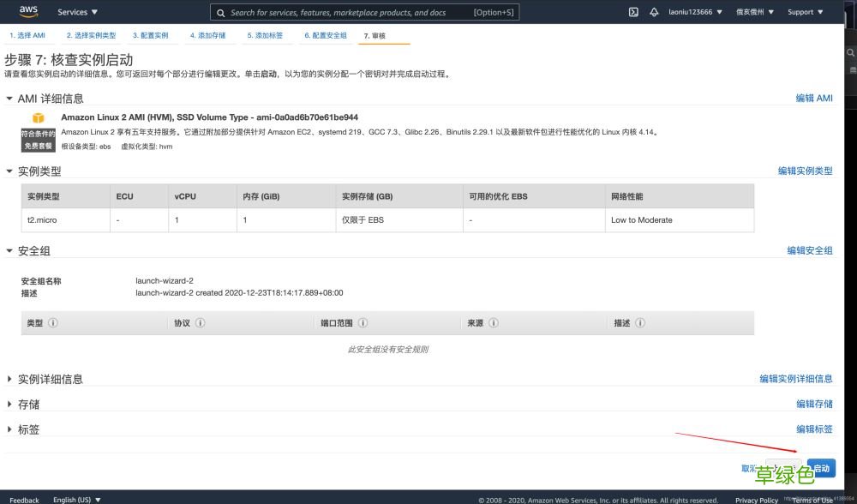Open the CloudShell terminal icon

633,12
